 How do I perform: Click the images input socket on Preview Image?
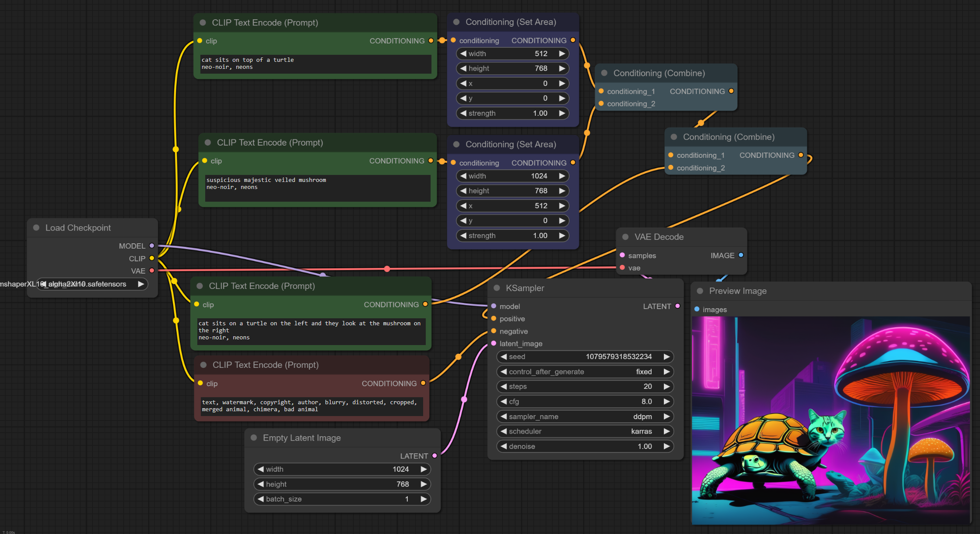[697, 309]
